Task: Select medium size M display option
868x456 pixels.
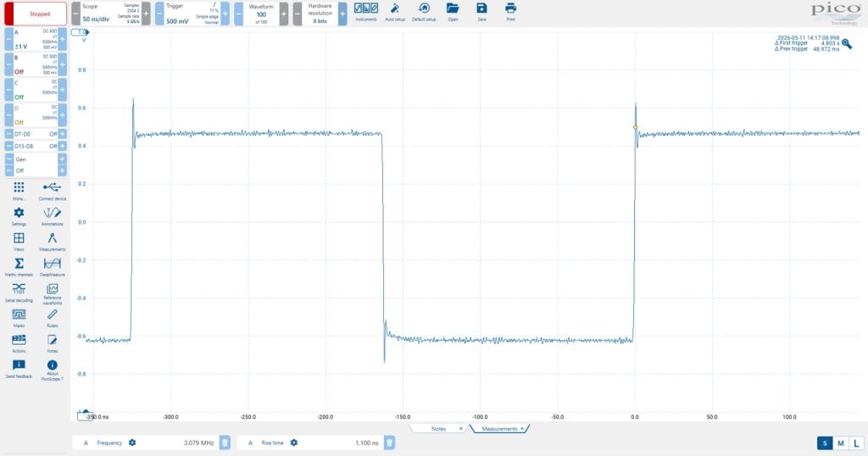Action: tap(840, 443)
